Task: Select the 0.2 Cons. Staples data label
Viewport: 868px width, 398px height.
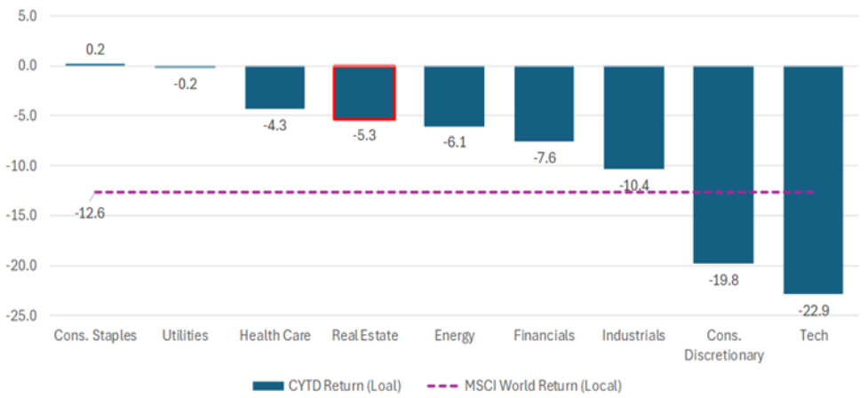Action: (x=95, y=50)
